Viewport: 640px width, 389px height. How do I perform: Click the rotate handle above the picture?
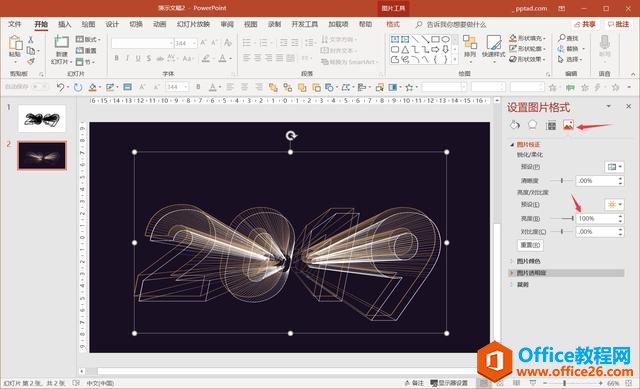coord(291,136)
